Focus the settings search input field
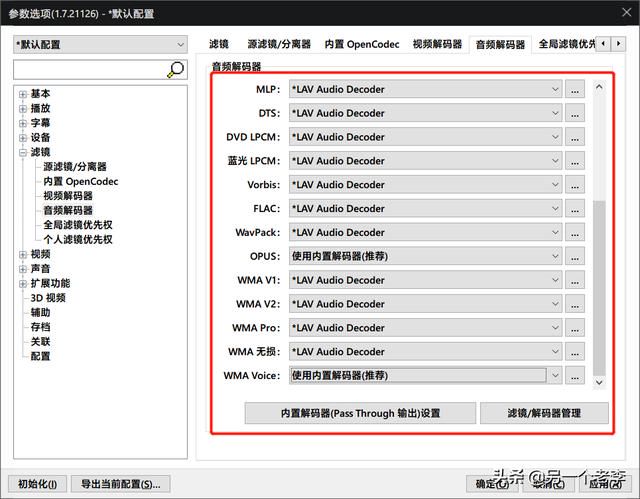 click(x=90, y=70)
